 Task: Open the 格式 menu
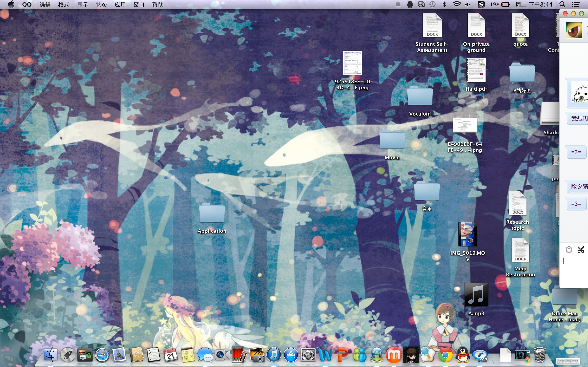click(x=64, y=4)
